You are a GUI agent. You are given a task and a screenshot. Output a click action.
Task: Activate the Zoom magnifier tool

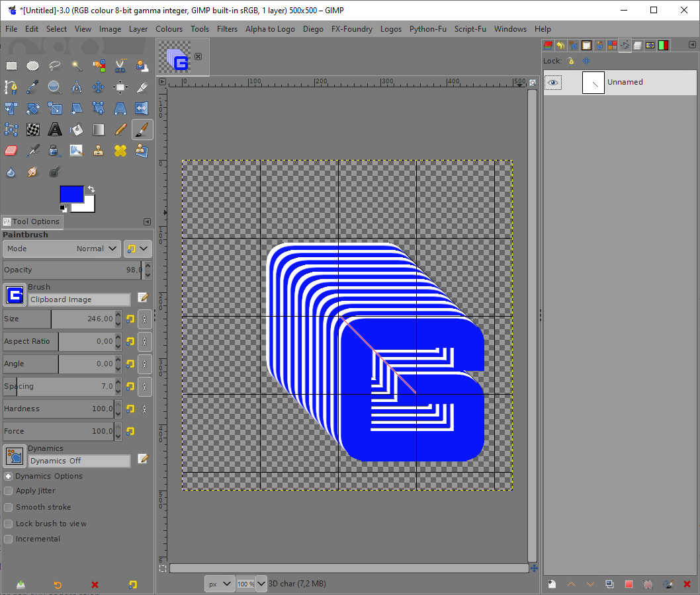click(55, 87)
